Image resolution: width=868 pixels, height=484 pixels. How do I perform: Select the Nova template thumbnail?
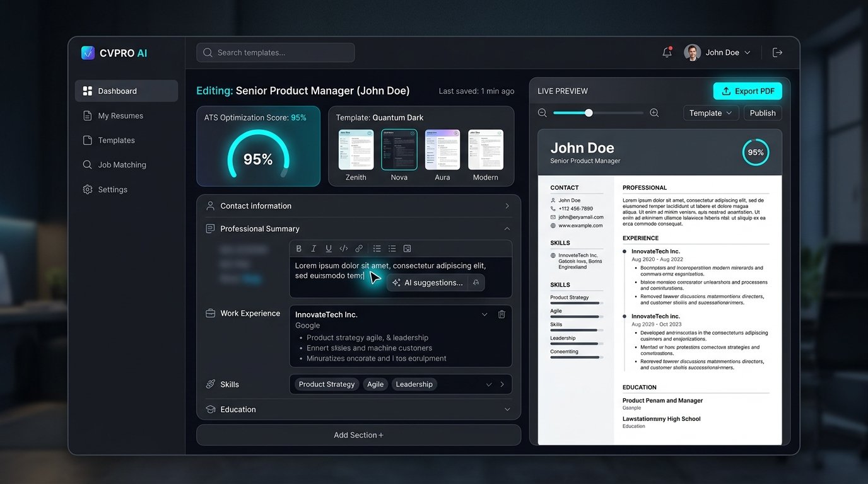pyautogui.click(x=399, y=150)
